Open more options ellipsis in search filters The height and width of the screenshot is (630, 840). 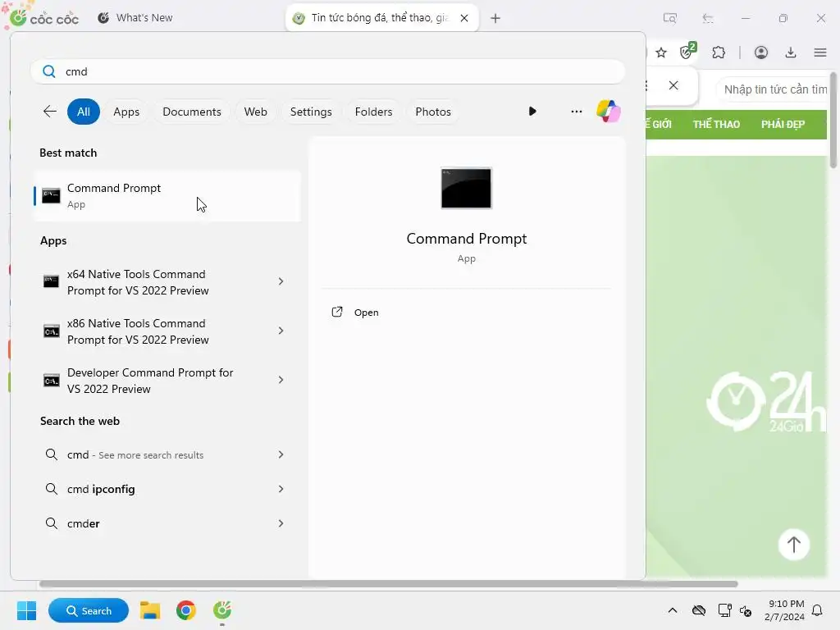pos(577,112)
